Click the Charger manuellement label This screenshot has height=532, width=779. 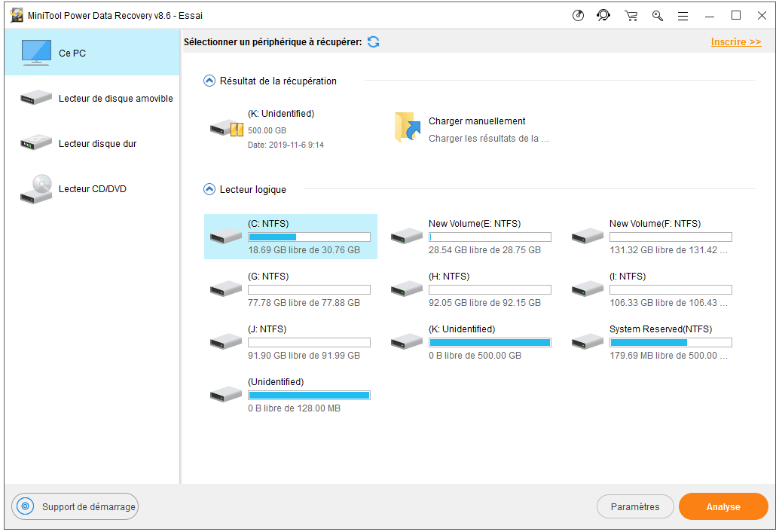[477, 121]
